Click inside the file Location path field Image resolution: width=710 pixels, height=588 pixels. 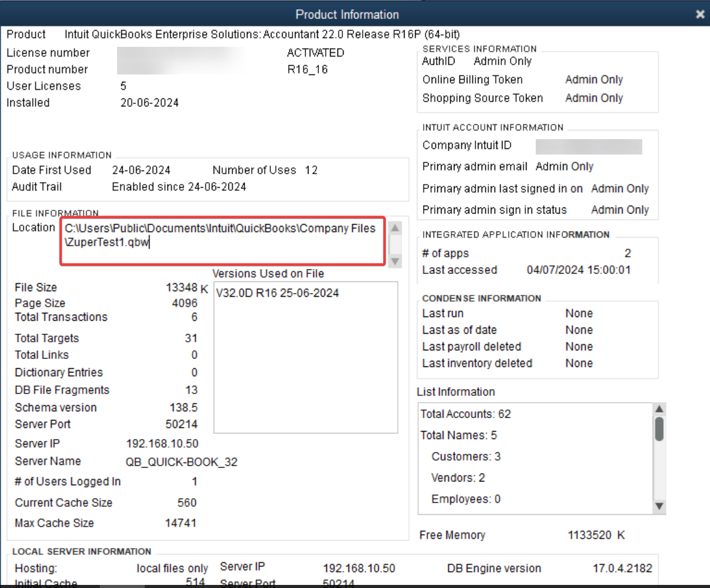(x=223, y=241)
